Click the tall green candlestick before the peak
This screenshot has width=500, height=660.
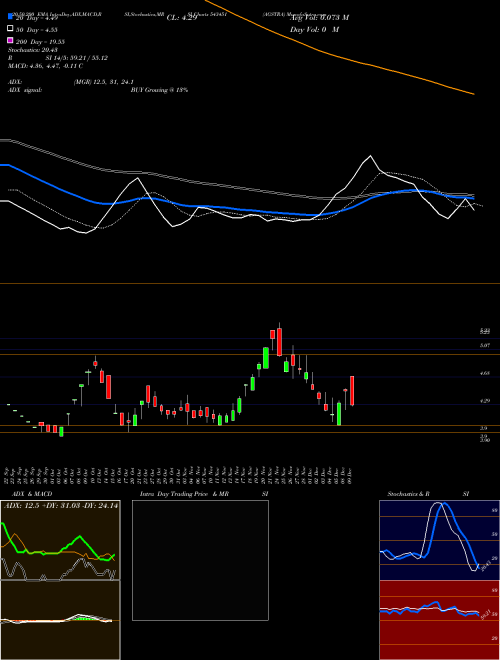(266, 358)
